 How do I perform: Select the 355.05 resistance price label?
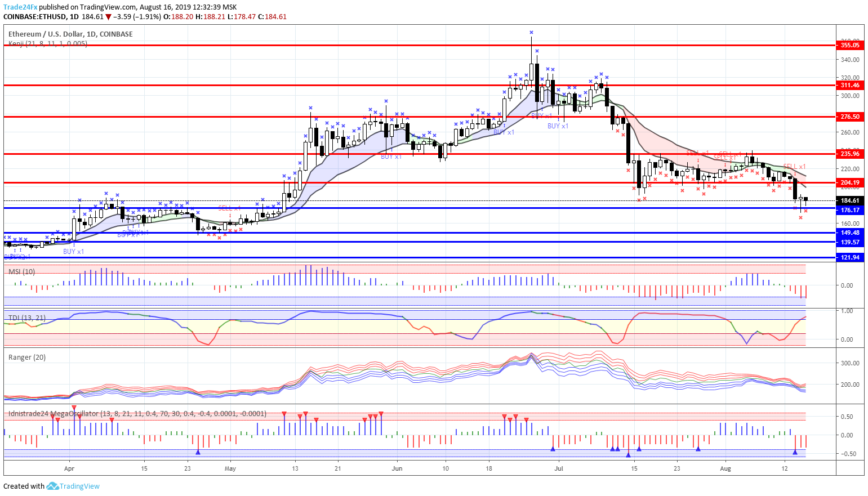(850, 45)
